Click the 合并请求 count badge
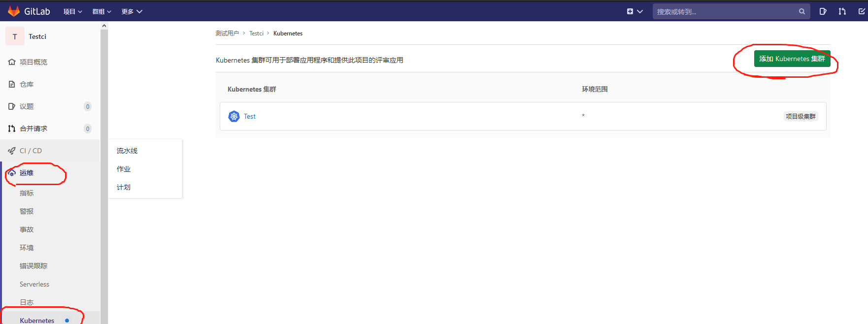The width and height of the screenshot is (868, 324). coord(88,129)
